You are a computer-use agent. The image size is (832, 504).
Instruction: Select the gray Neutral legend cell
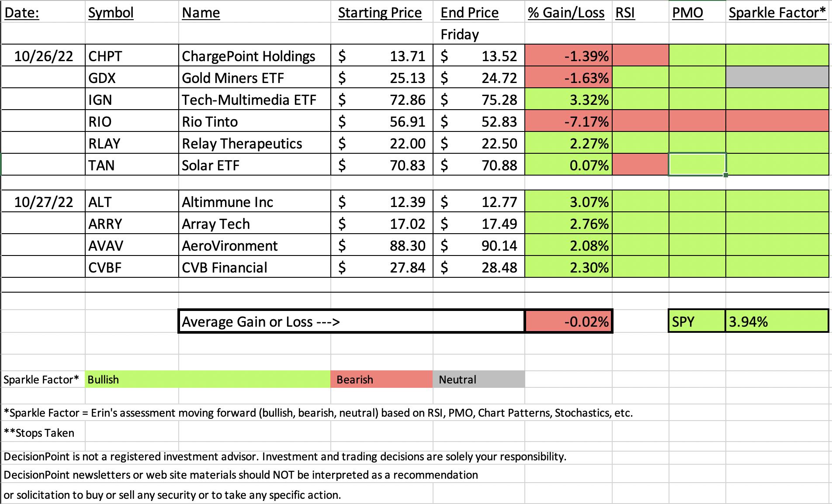click(x=478, y=380)
